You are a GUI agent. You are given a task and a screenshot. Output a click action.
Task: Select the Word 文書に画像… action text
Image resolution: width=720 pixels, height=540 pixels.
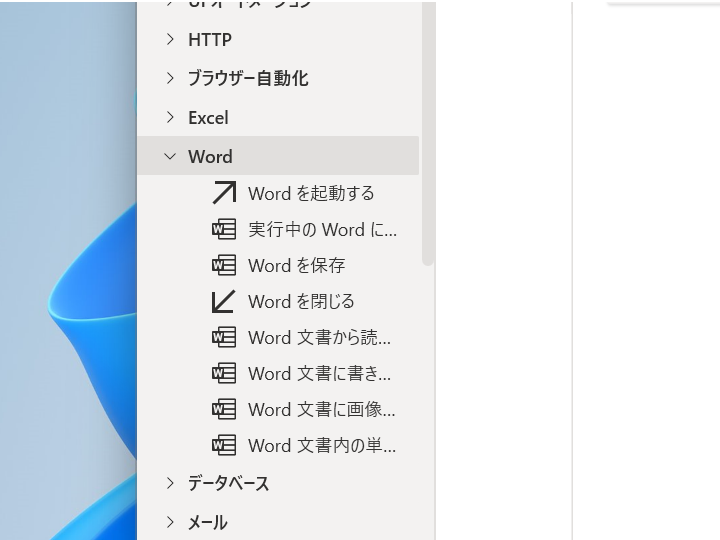pyautogui.click(x=322, y=410)
